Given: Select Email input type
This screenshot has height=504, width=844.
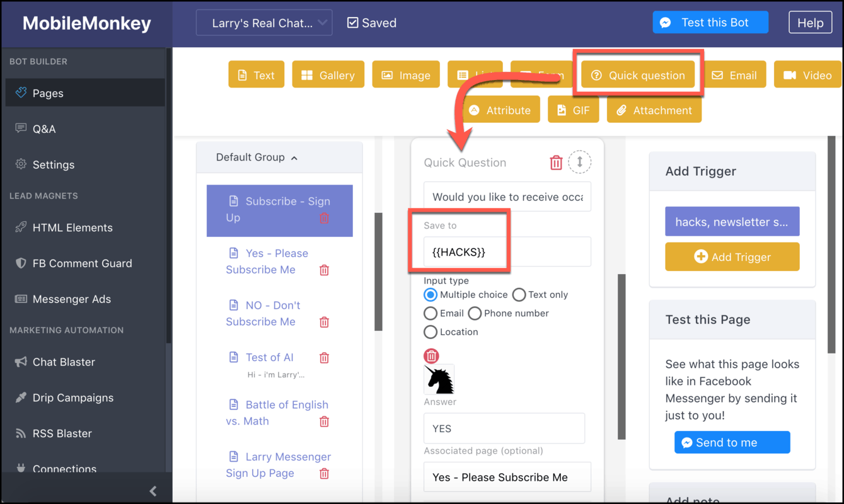Looking at the screenshot, I should [431, 313].
